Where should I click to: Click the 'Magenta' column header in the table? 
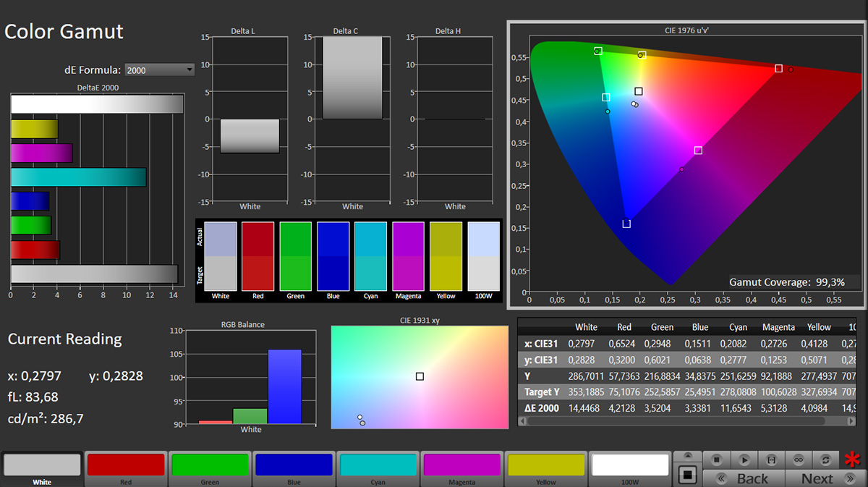coord(778,327)
